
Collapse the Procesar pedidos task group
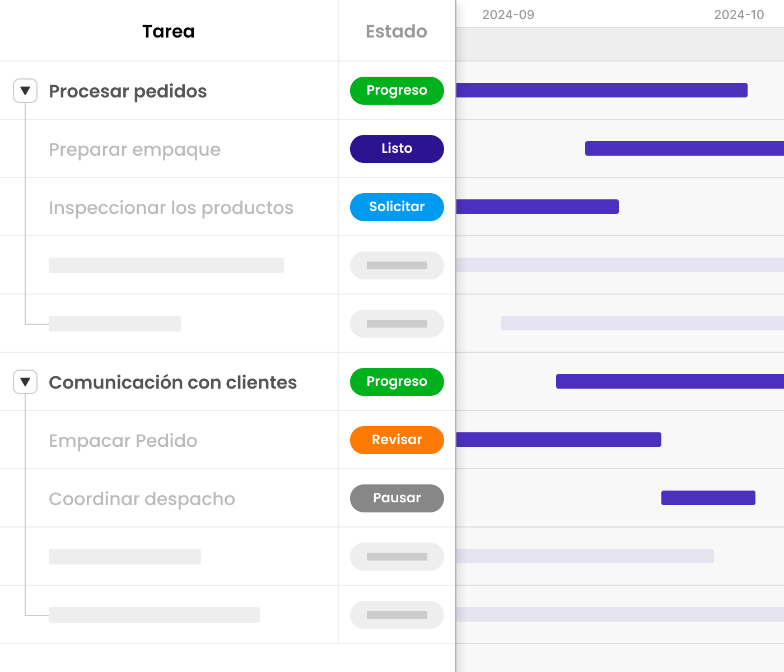tap(25, 91)
